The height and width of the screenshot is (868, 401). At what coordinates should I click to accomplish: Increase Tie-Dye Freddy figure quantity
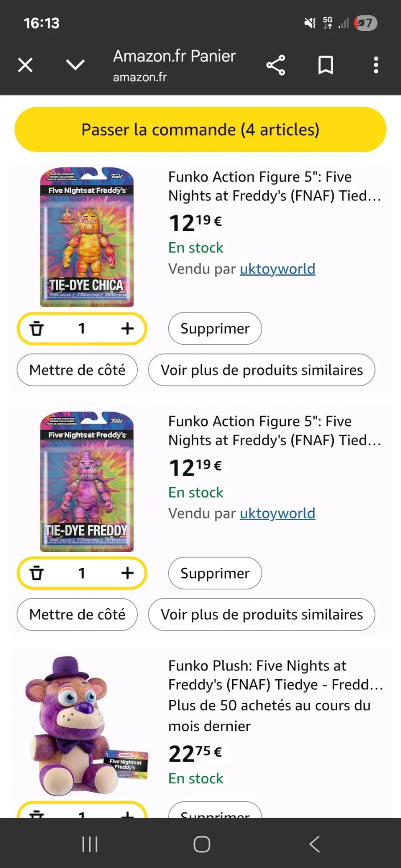click(127, 573)
